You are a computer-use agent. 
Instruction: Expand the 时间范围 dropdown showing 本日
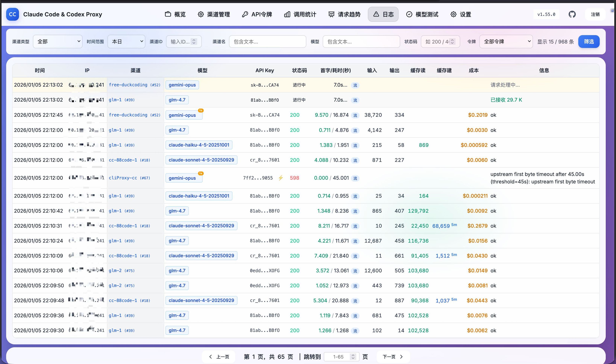126,42
